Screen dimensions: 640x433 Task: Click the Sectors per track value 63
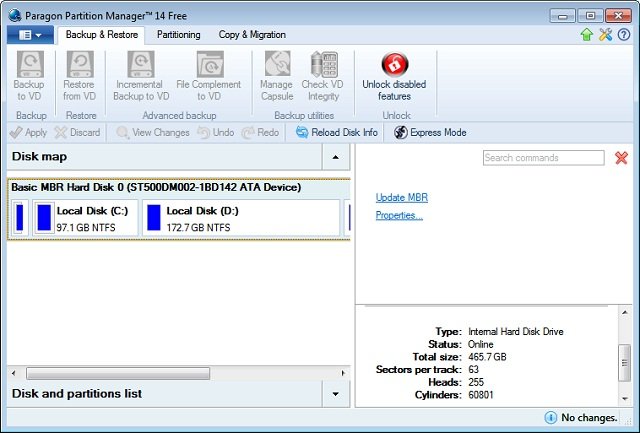[x=473, y=370]
